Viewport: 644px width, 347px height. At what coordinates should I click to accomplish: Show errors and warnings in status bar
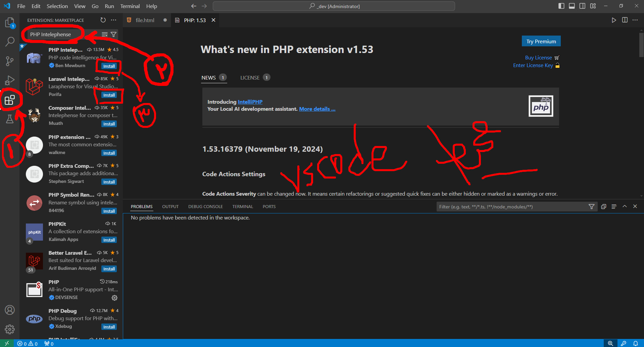(28, 344)
